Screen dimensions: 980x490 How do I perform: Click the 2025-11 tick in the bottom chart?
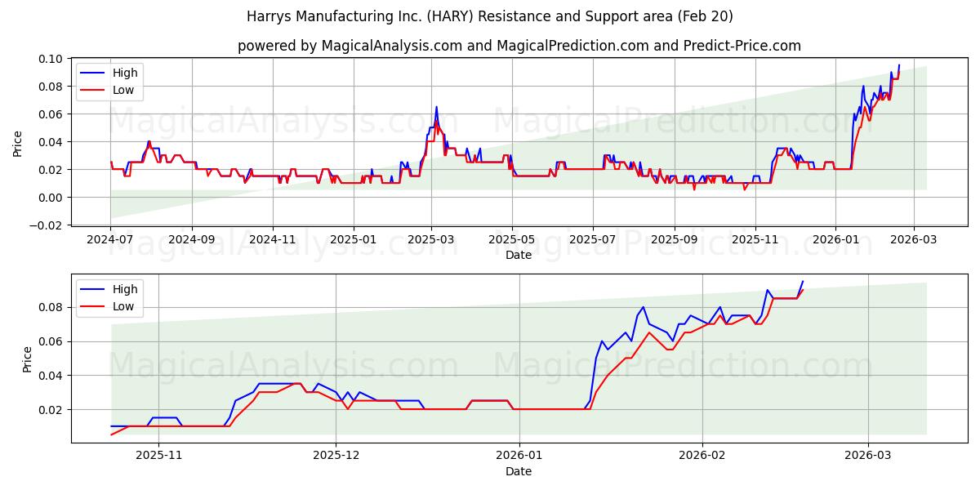[158, 455]
